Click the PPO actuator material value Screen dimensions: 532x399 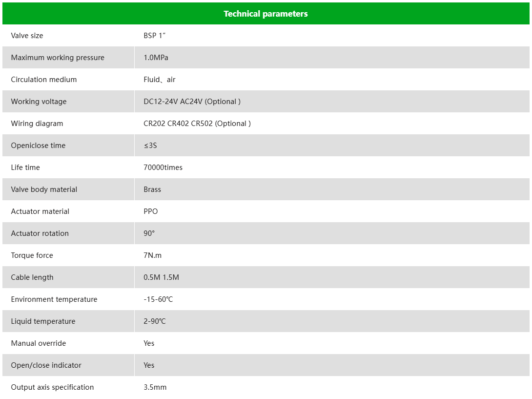(x=151, y=211)
